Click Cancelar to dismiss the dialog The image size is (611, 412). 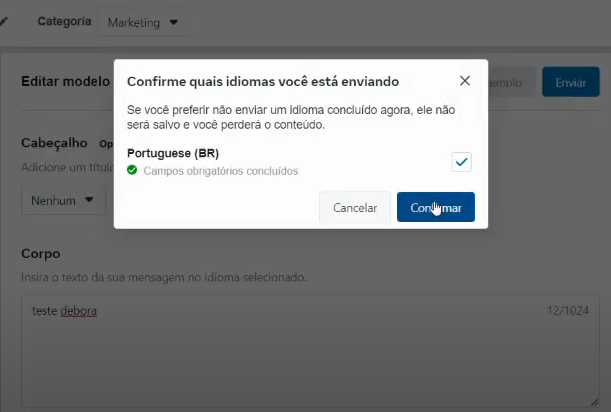click(x=355, y=208)
